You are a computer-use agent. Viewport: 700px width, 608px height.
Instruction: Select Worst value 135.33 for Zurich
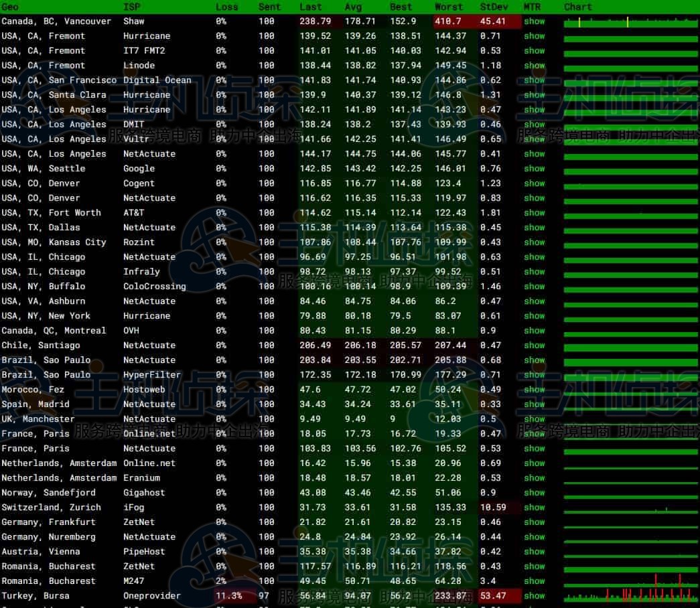click(450, 508)
